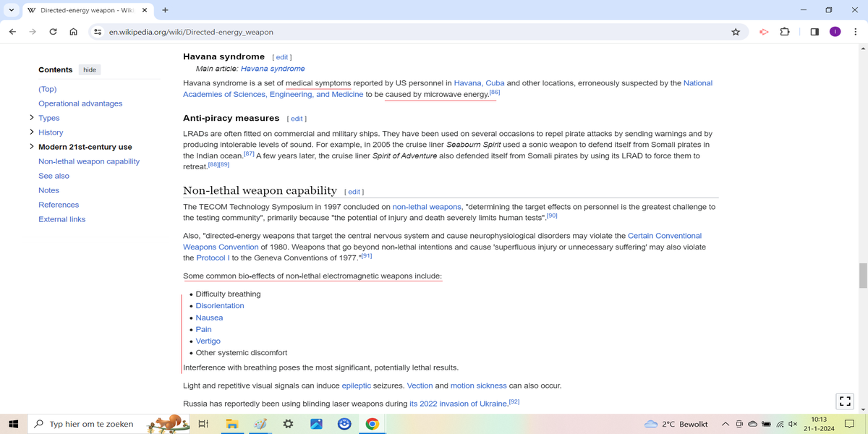
Task: Expand the Types section in Contents
Action: pyautogui.click(x=32, y=118)
